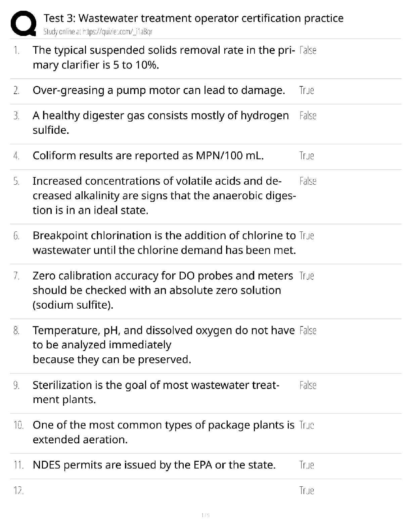The height and width of the screenshot is (532, 411).
Task: Select the over-greasing pump motor statement
Action: (x=158, y=90)
